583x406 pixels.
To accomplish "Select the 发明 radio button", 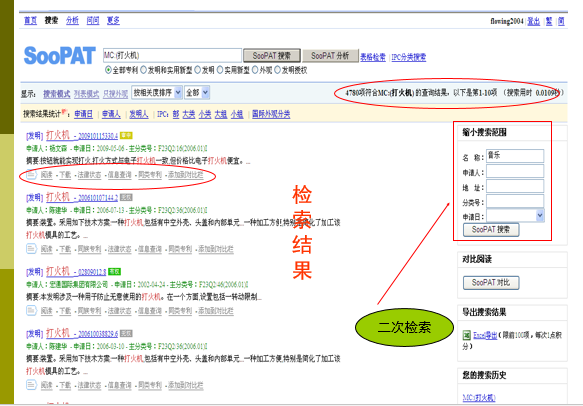I will click(197, 70).
